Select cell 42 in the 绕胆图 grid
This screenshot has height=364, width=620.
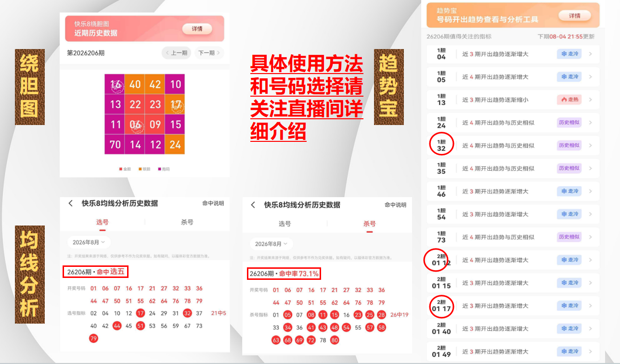pos(155,84)
